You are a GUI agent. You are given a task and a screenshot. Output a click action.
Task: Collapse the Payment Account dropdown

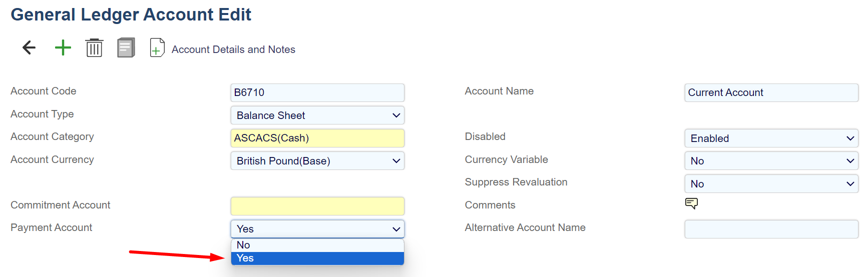(x=317, y=229)
